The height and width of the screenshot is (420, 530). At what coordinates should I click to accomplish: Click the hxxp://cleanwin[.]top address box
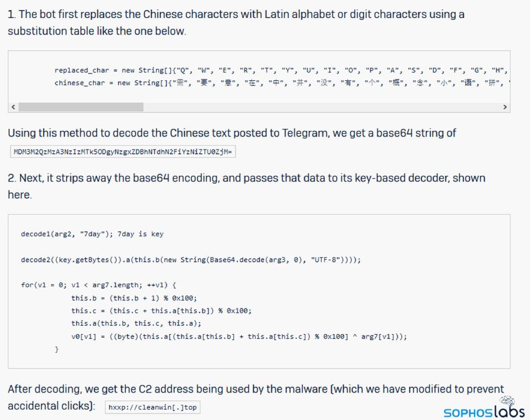point(152,407)
